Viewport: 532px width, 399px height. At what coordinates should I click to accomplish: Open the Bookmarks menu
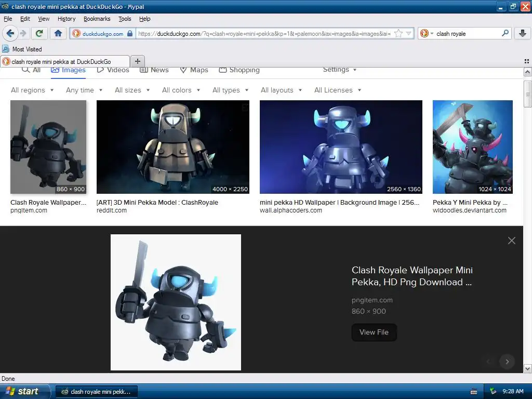point(97,19)
